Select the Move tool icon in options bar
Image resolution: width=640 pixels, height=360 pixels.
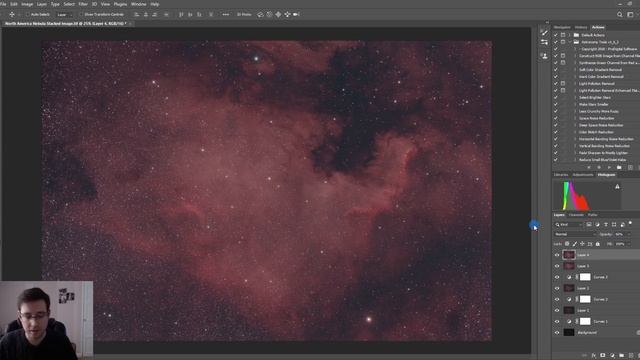coord(12,14)
